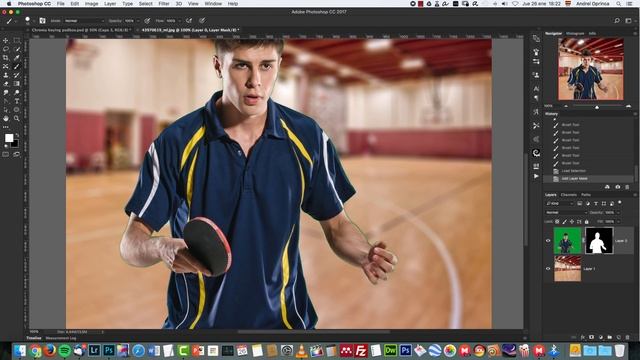Viewport: 640px width, 360px height.
Task: Open the brush Mode dropdown
Action: [83, 20]
